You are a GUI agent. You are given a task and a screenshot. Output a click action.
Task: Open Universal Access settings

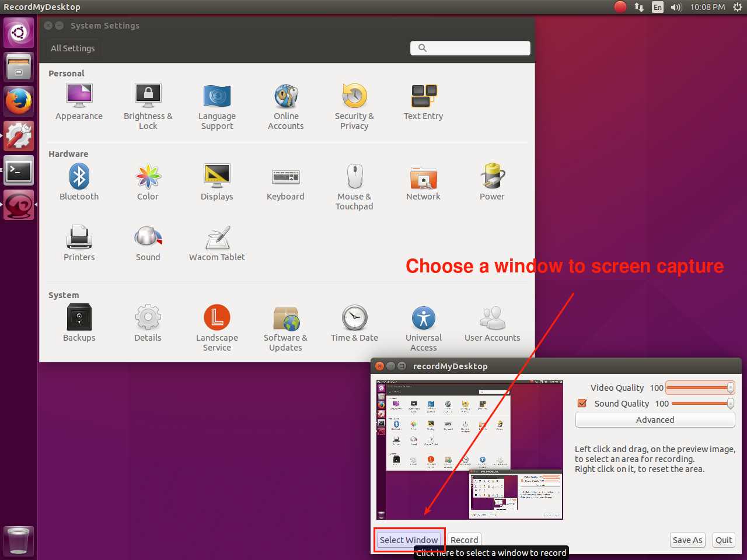[x=423, y=328]
